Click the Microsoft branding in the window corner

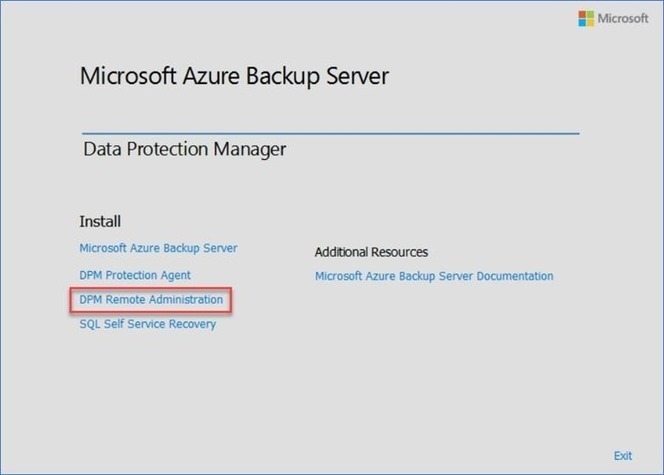click(613, 19)
